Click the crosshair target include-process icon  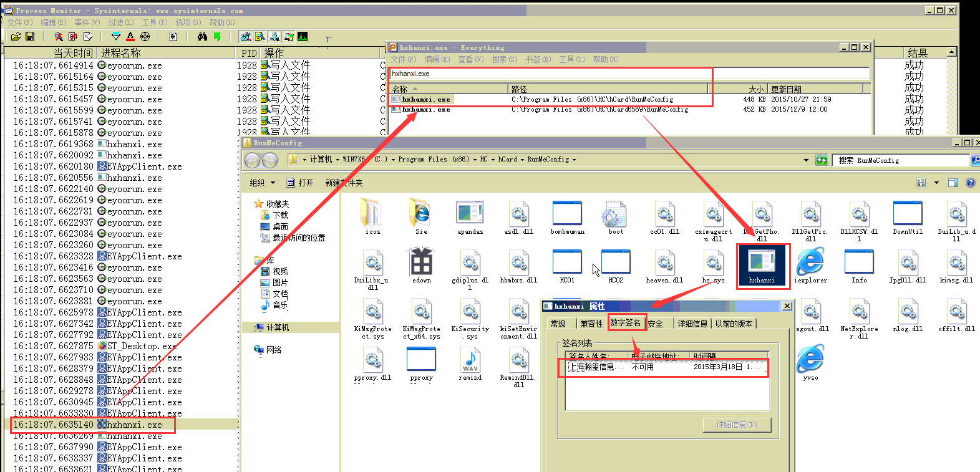(x=145, y=37)
